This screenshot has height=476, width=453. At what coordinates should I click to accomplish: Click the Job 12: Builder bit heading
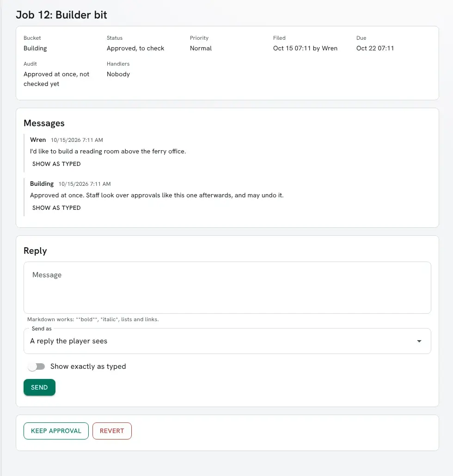[x=61, y=15]
